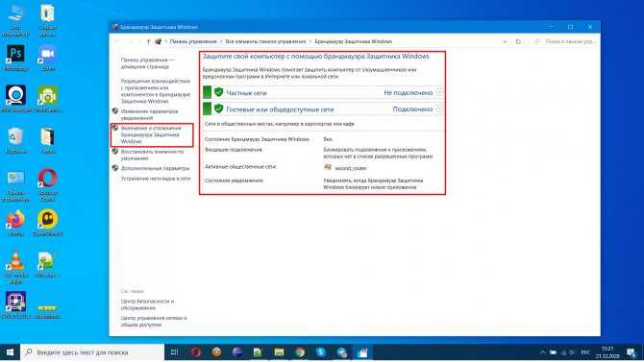
Task: Open Устранение неполадок в сети link
Action: (x=156, y=179)
